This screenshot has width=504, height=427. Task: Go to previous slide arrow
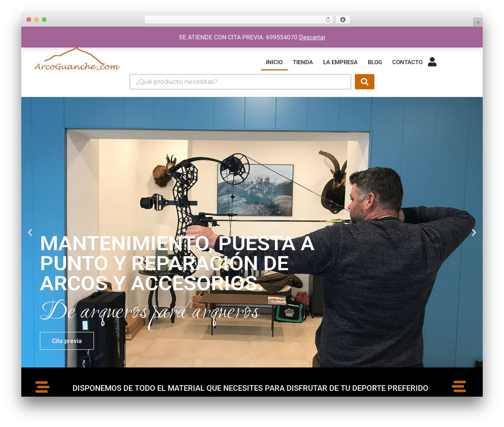pyautogui.click(x=30, y=232)
